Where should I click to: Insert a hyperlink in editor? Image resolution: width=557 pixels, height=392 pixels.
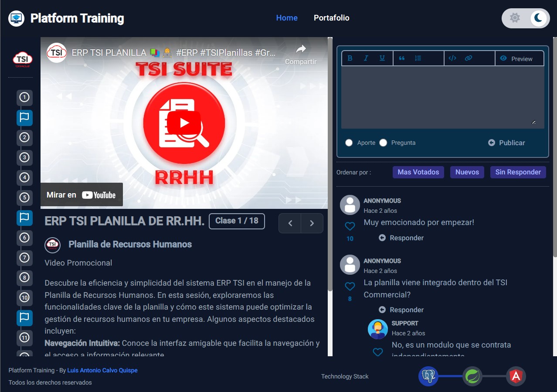tap(469, 58)
